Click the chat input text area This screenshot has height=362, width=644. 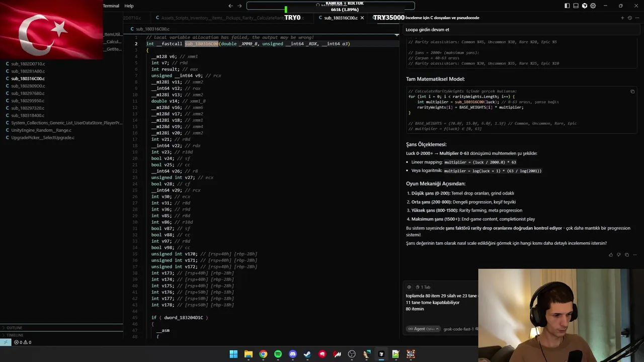click(x=441, y=302)
